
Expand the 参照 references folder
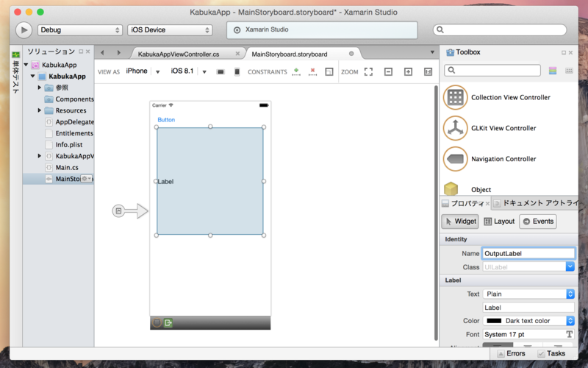(40, 88)
